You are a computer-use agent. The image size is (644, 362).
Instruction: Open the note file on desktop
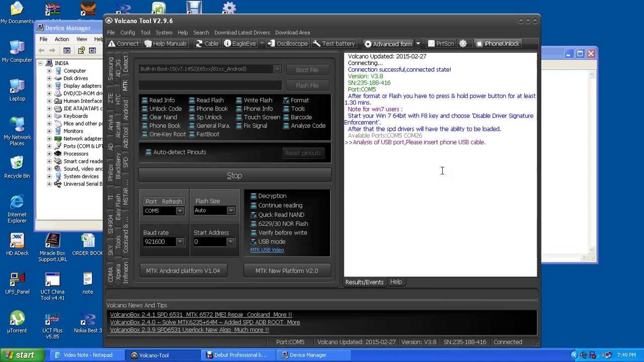point(88,283)
